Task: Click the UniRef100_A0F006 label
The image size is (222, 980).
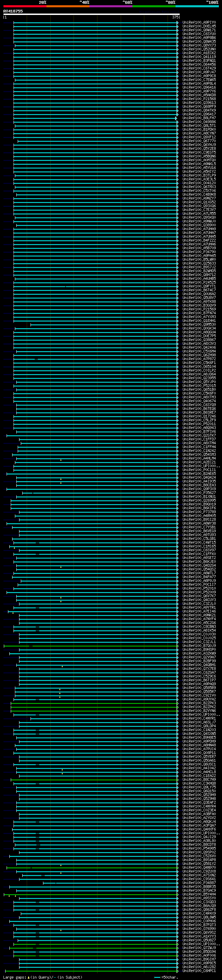Action: tap(199, 955)
